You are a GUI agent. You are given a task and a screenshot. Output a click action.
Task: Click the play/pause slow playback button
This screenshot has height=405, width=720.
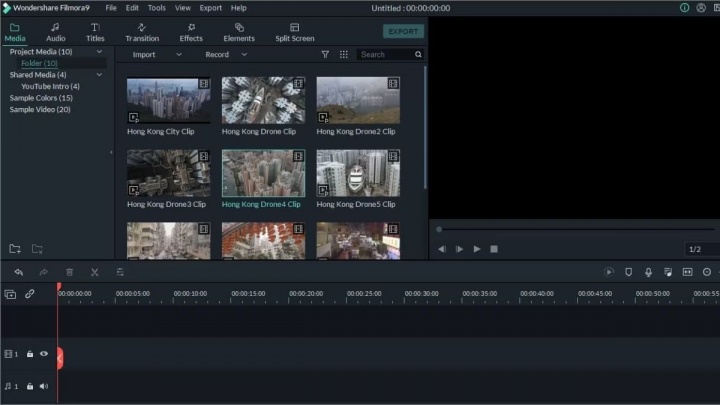tap(459, 249)
